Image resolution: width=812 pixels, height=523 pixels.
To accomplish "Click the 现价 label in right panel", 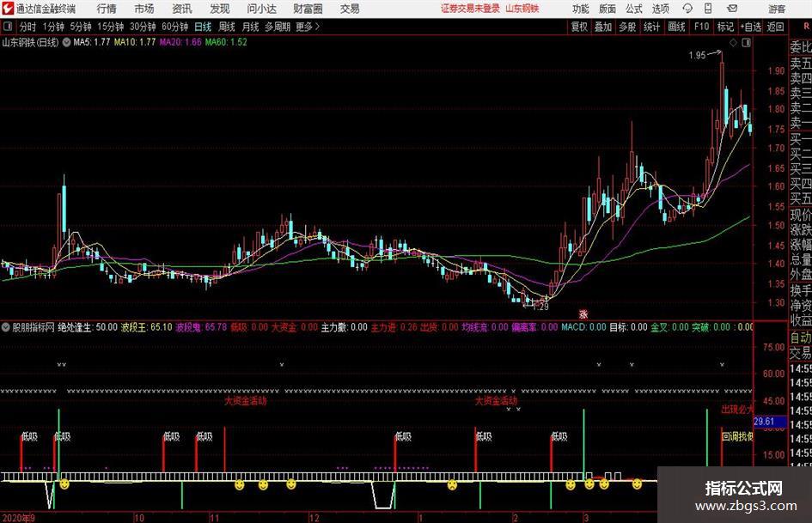I will pos(801,215).
